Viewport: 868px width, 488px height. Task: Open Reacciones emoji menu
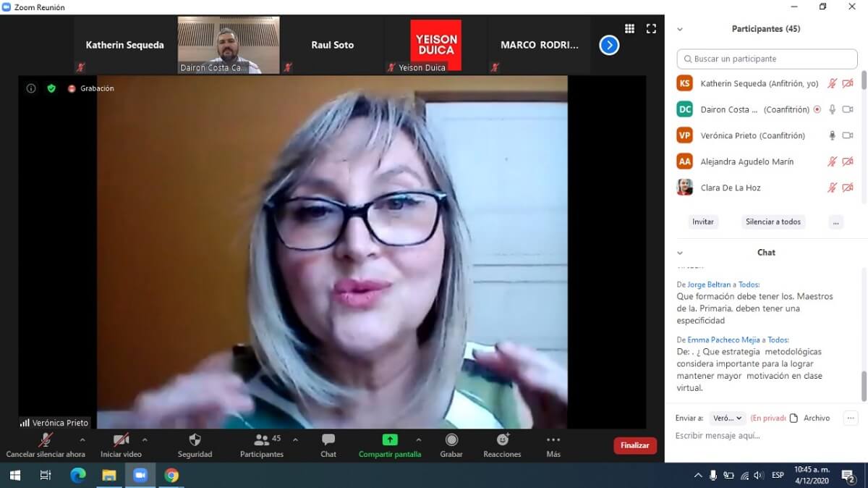coord(502,440)
